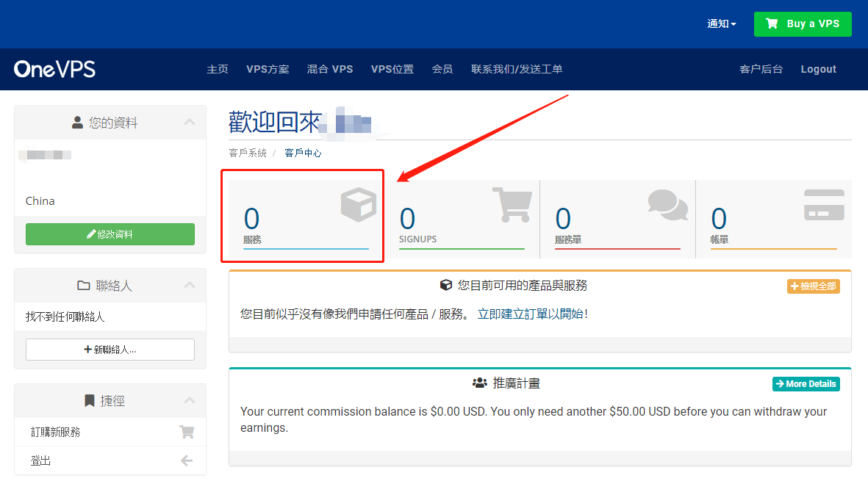Click cart icon beside 訂購新服務
868x481 pixels.
187,433
